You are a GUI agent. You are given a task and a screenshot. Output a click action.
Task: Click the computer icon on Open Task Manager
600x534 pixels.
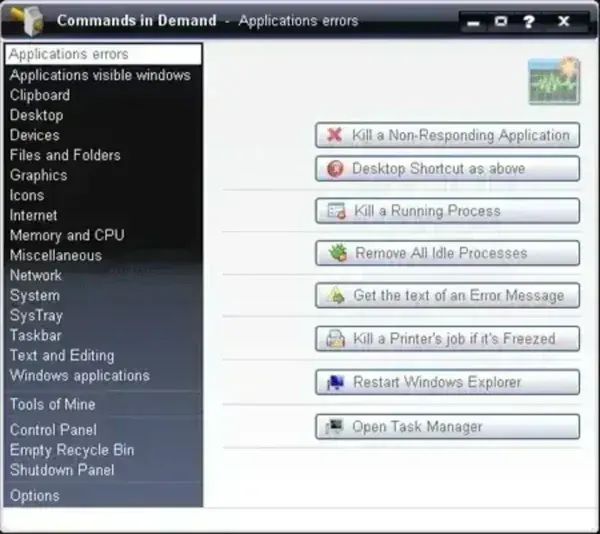[334, 427]
